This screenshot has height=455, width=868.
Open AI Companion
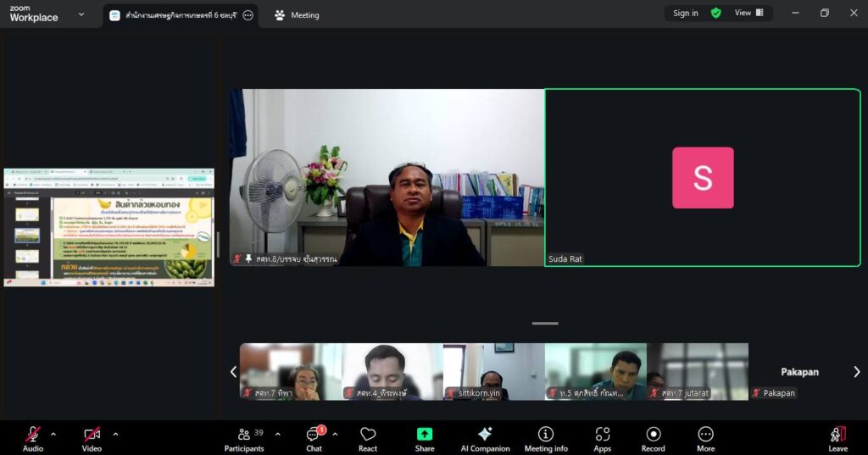(x=485, y=436)
